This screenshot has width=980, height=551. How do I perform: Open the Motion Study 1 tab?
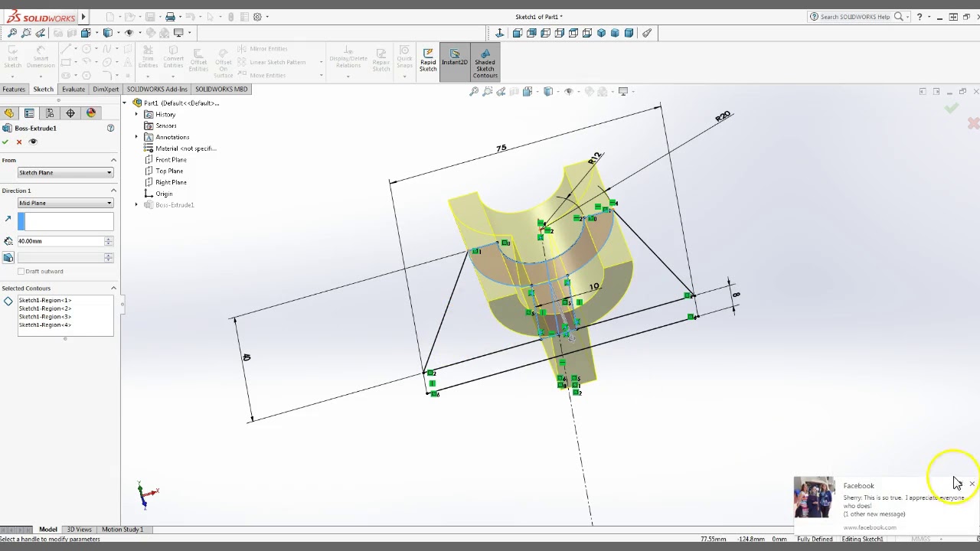122,530
